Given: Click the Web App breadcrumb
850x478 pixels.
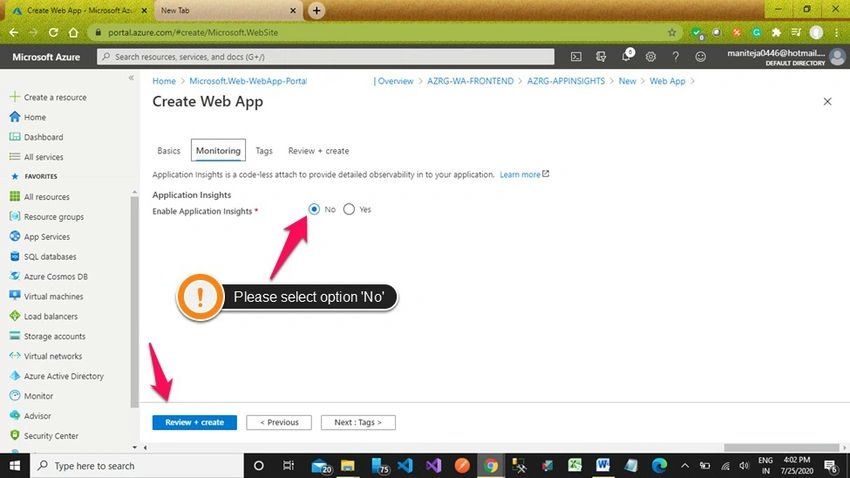Looking at the screenshot, I should 667,81.
